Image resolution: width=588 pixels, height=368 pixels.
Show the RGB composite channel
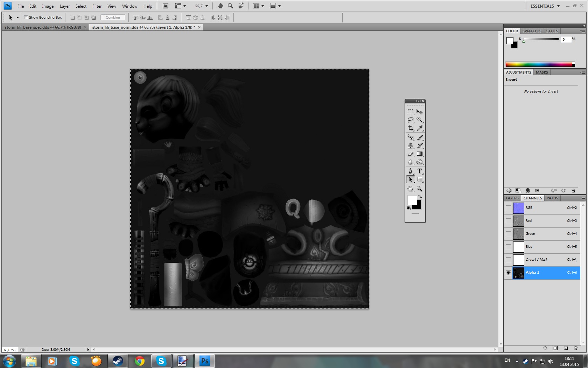(508, 208)
